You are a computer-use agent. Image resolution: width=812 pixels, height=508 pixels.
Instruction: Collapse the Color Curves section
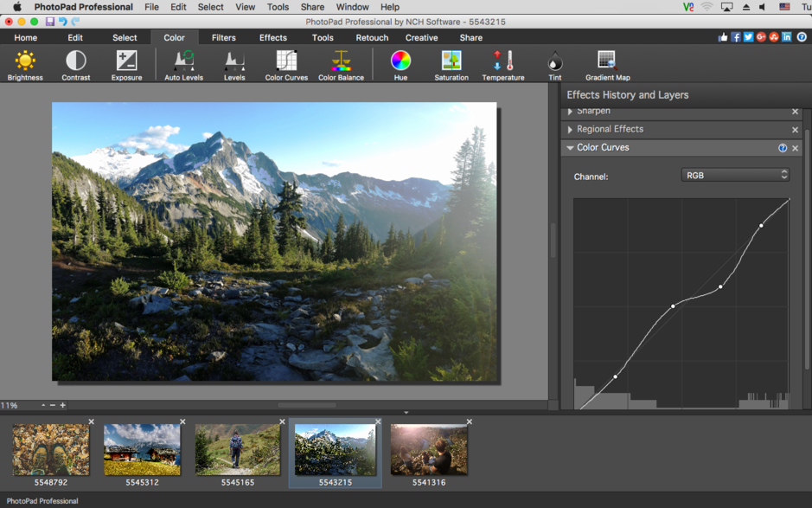(x=570, y=148)
